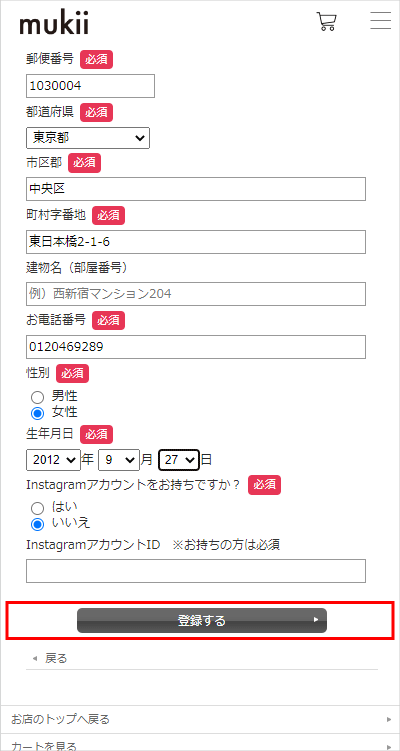Click the お電話番号 phone number field

pos(196,347)
